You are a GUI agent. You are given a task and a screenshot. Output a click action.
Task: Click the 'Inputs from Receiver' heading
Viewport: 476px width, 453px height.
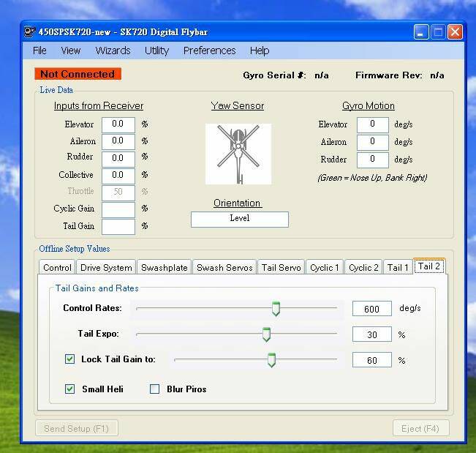click(x=99, y=105)
